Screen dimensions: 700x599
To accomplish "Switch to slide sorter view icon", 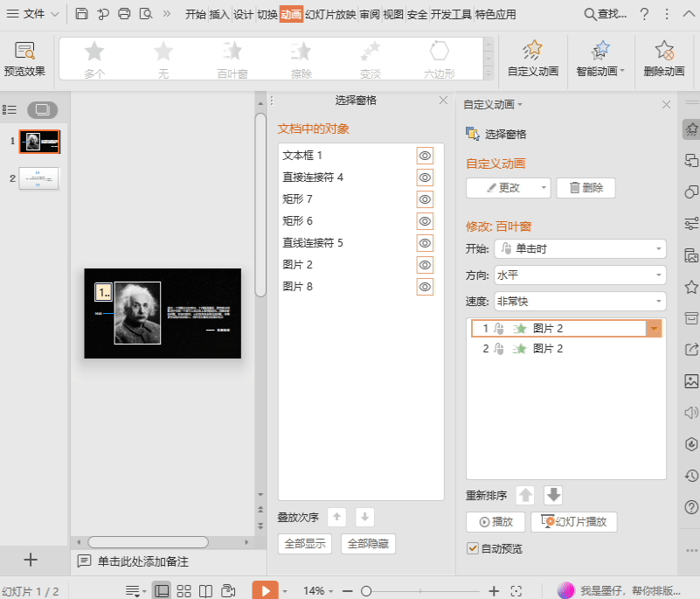I will 184,591.
